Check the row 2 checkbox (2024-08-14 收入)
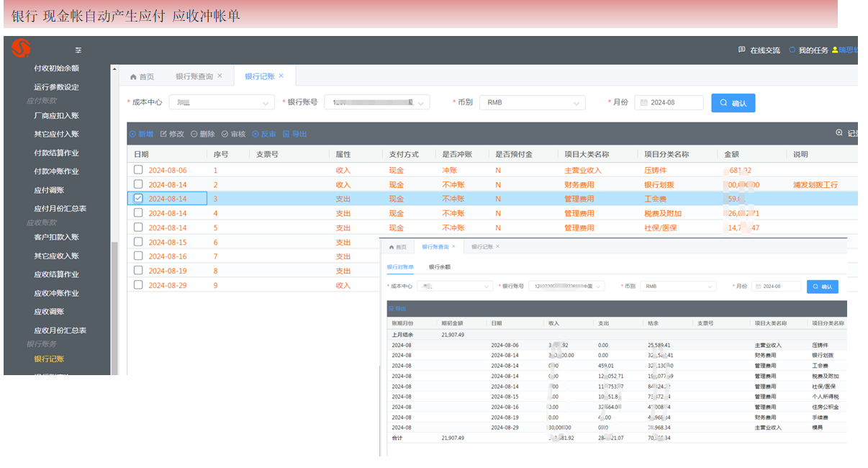Screen dimensions: 868x468 pos(138,184)
